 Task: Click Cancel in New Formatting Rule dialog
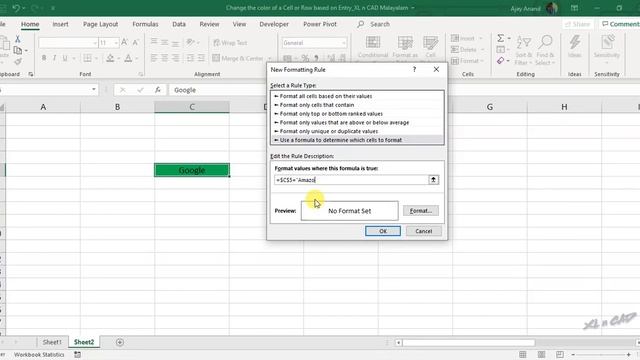[424, 231]
